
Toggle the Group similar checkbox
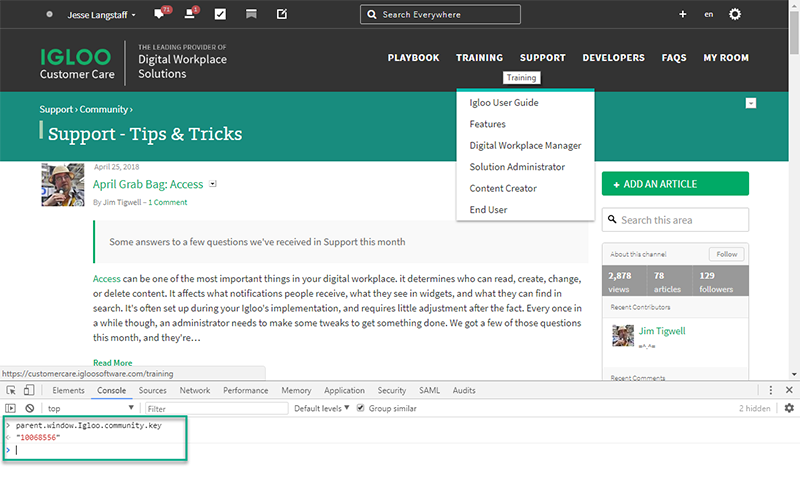click(361, 408)
